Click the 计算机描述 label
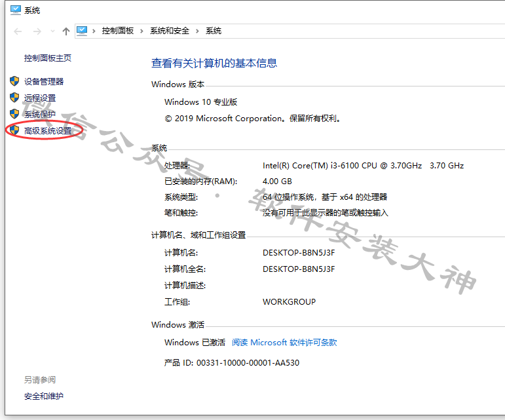 pos(185,286)
